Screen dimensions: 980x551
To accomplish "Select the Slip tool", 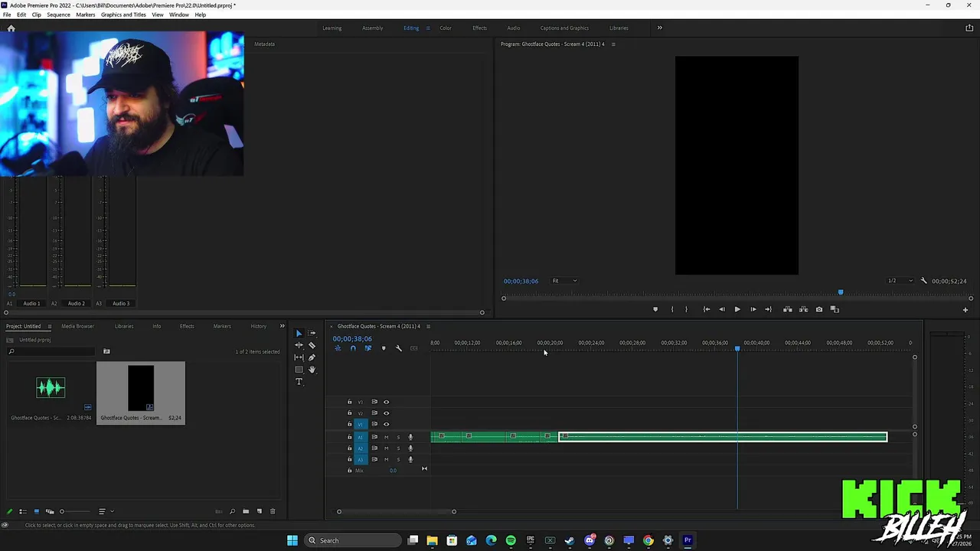I will click(x=299, y=357).
